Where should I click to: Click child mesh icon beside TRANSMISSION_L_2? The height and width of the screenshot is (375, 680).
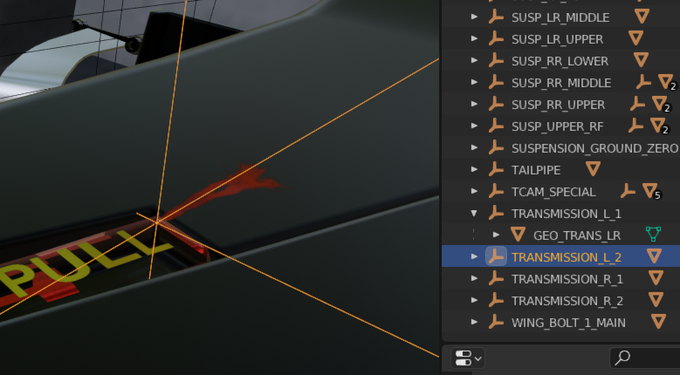pos(654,256)
